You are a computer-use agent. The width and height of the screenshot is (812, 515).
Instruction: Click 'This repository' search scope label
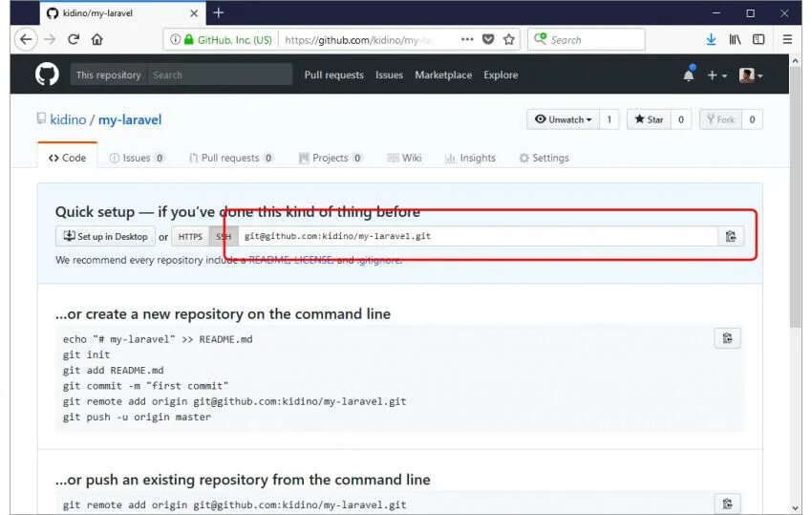point(108,75)
